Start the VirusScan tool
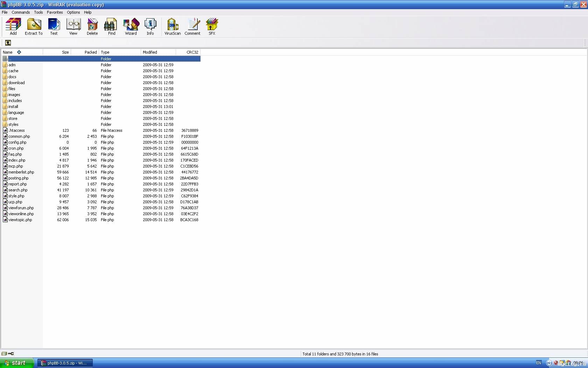The height and width of the screenshot is (368, 588). 173,27
